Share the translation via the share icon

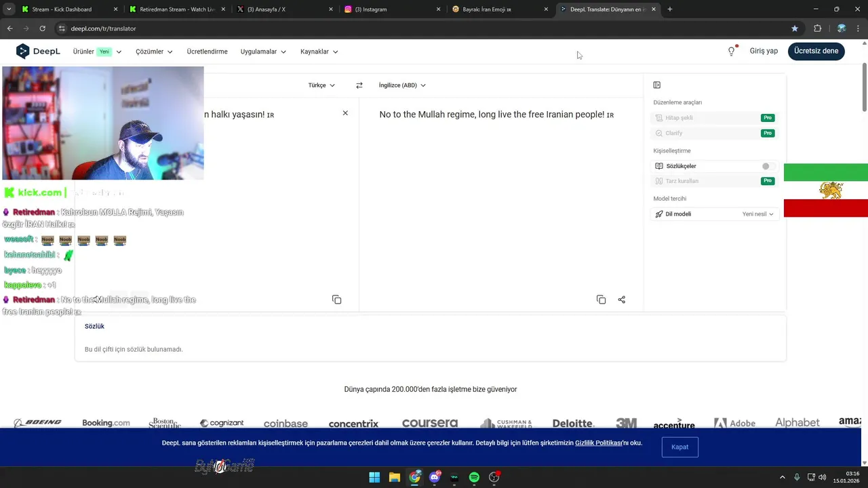pos(622,300)
